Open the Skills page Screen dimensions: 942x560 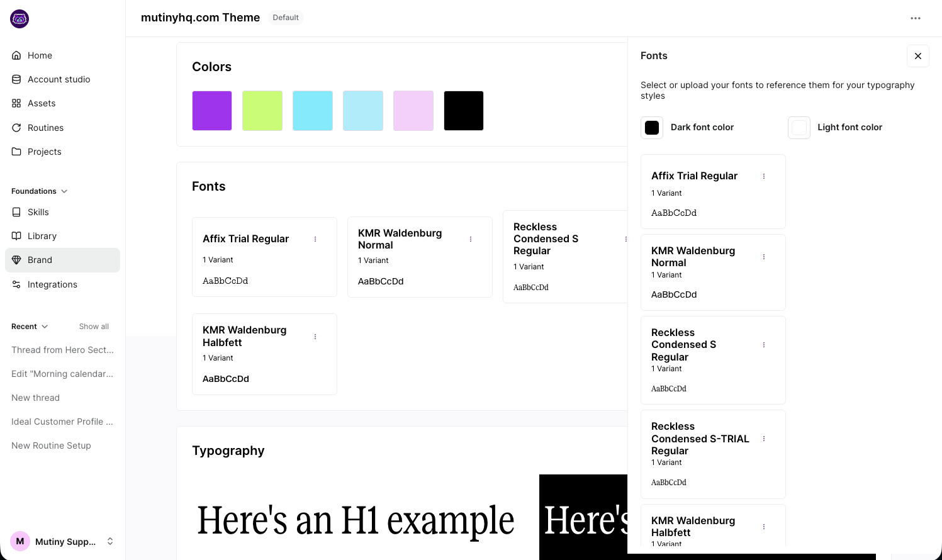click(62, 212)
